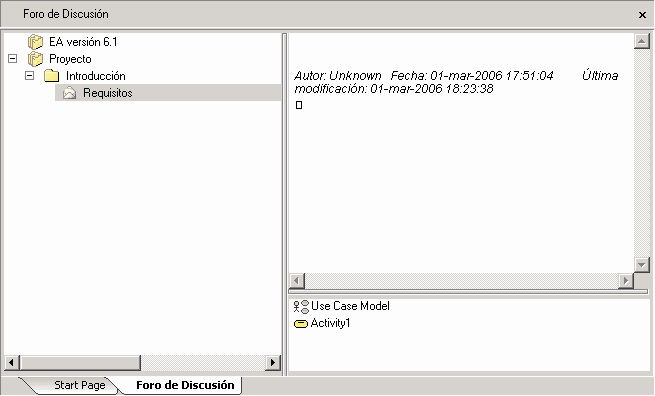Click the Introducción folder icon
Screen dimensions: 655x396
[x=52, y=76]
